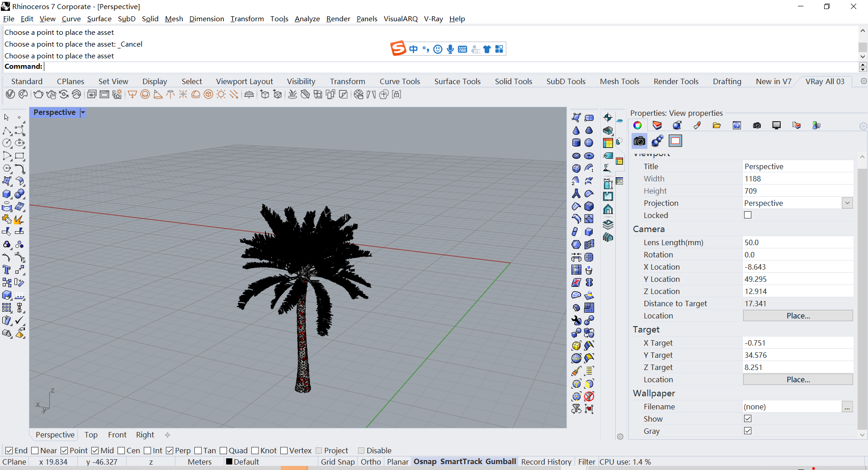
Task: Click the red-bordered rectangle icon in Properties
Action: coord(675,141)
